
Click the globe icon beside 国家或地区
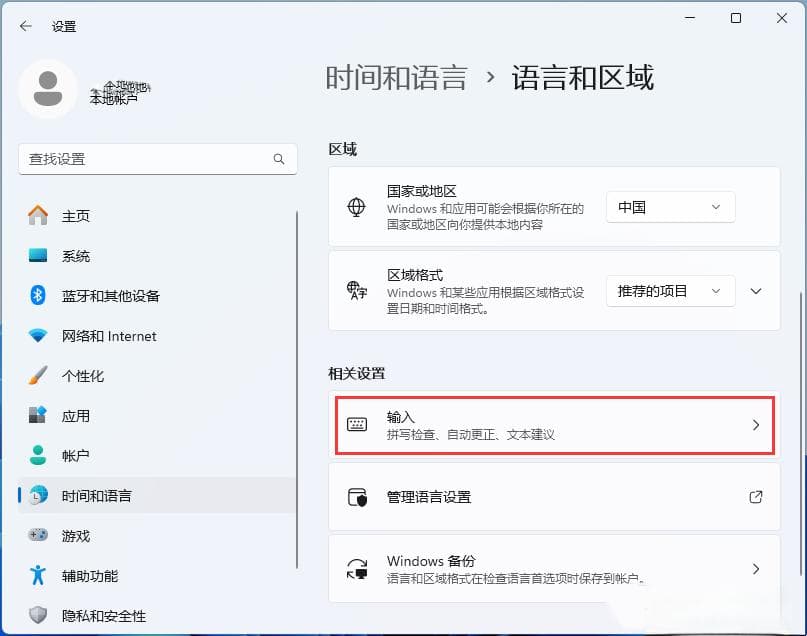356,207
